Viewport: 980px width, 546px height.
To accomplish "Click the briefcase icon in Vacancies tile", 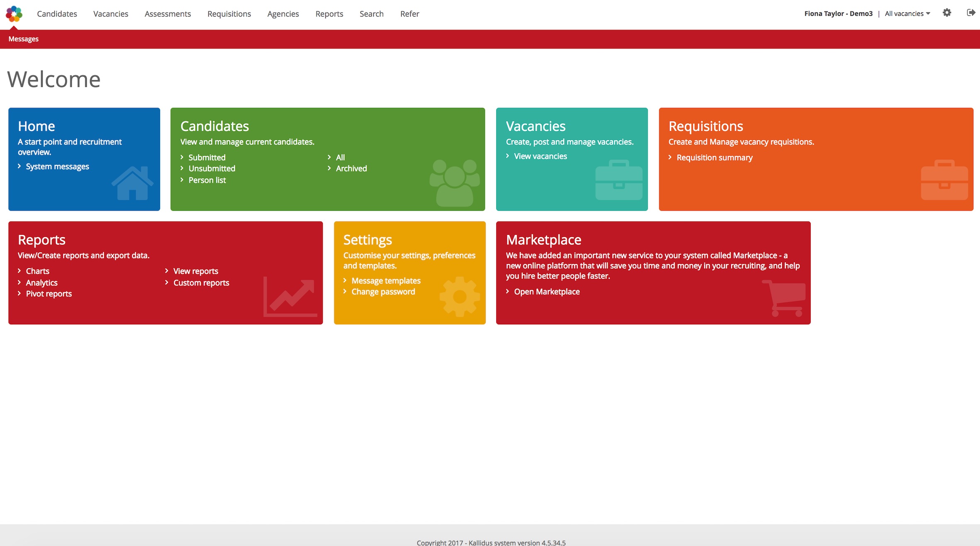I will click(x=619, y=180).
